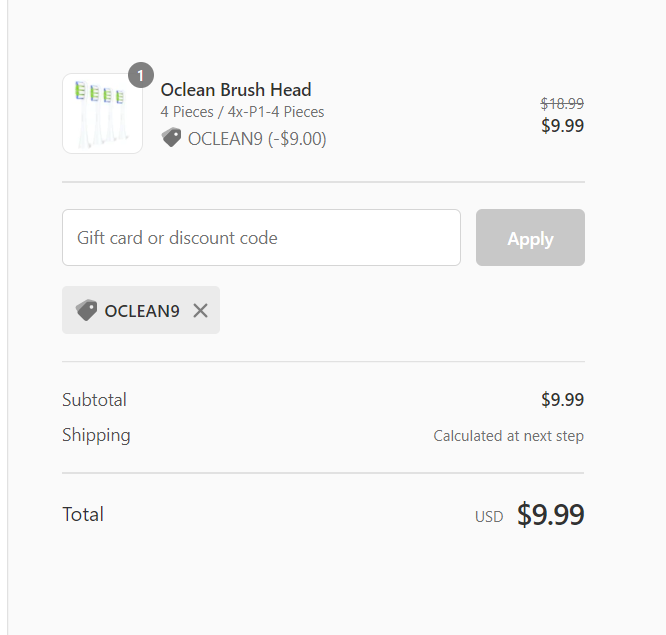Click the Oclean Brush Head product title
This screenshot has width=666, height=635.
236,90
